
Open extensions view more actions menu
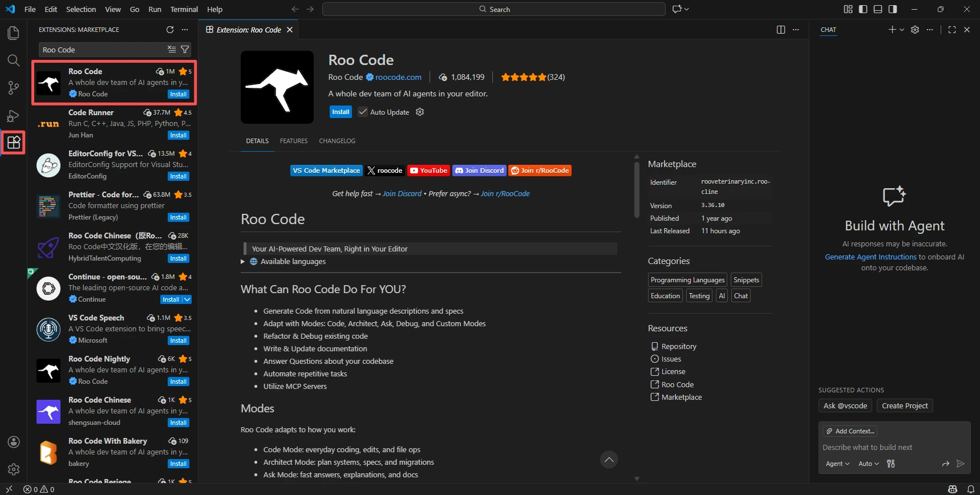[x=185, y=30]
